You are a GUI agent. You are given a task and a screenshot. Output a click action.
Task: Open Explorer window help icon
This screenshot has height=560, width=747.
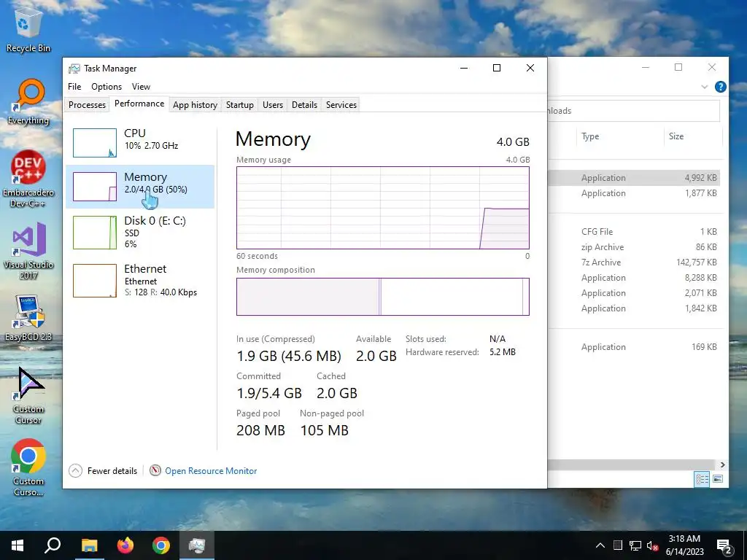coord(720,87)
